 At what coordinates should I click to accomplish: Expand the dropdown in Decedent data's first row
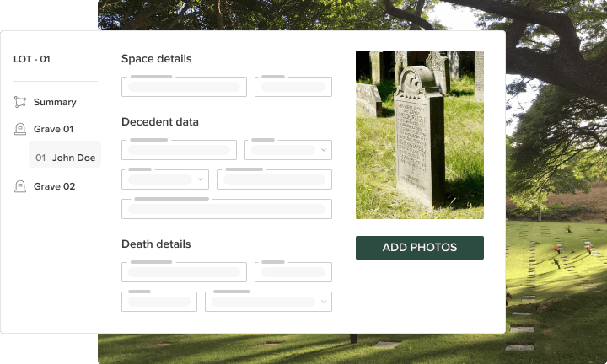[x=287, y=150]
